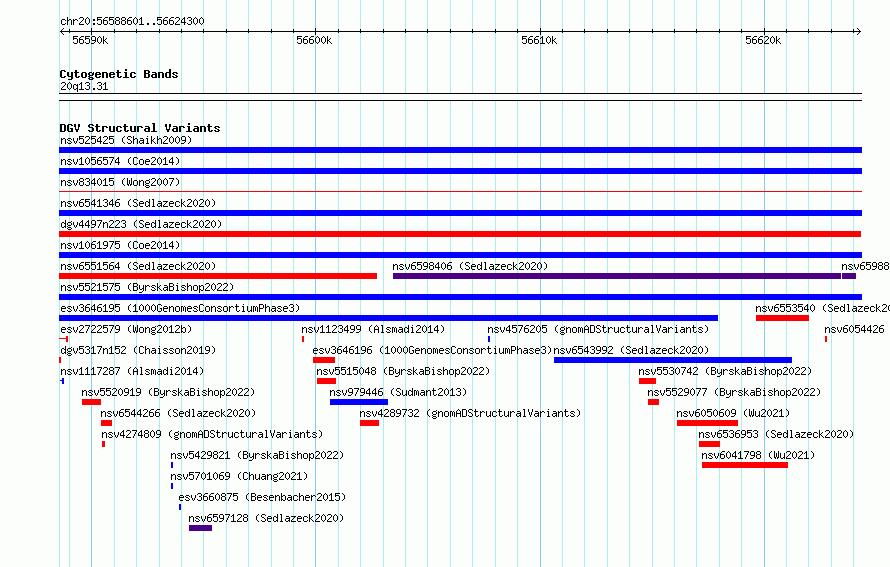890x567 pixels.
Task: Open the nsv6541346 (Sedlazeck2020) variant bar
Action: coord(460,213)
